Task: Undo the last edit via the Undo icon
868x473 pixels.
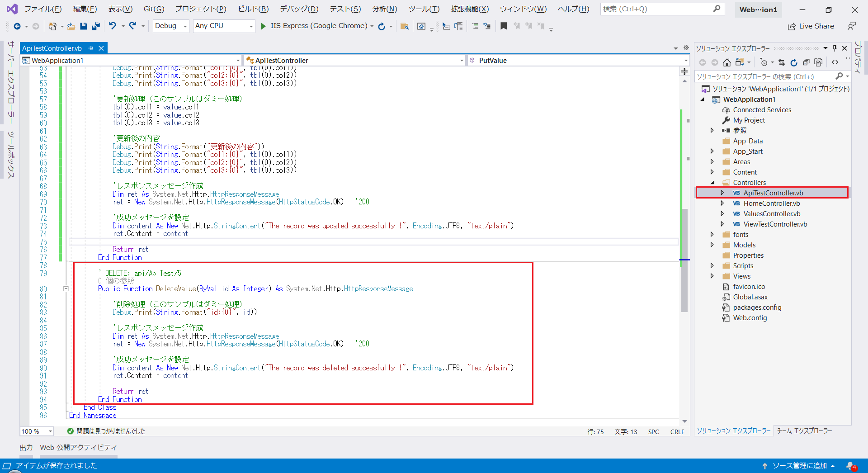Action: tap(113, 26)
